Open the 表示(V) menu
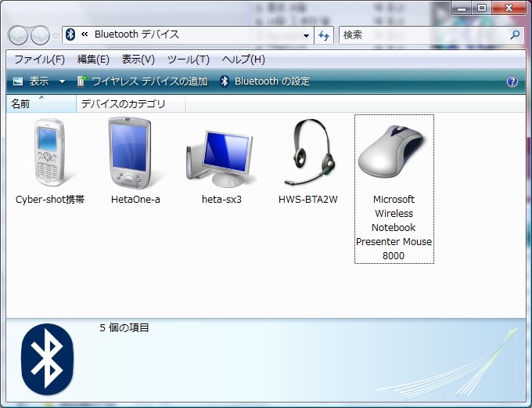The height and width of the screenshot is (408, 532). (138, 60)
